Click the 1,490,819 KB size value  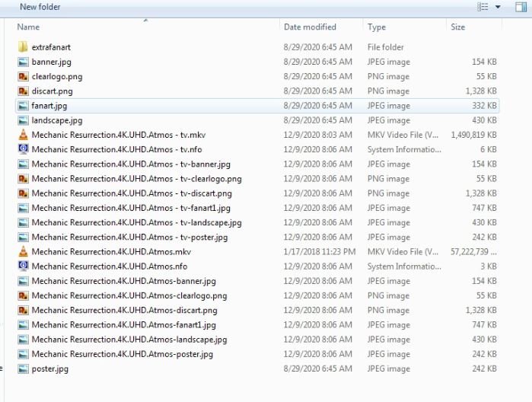[473, 135]
